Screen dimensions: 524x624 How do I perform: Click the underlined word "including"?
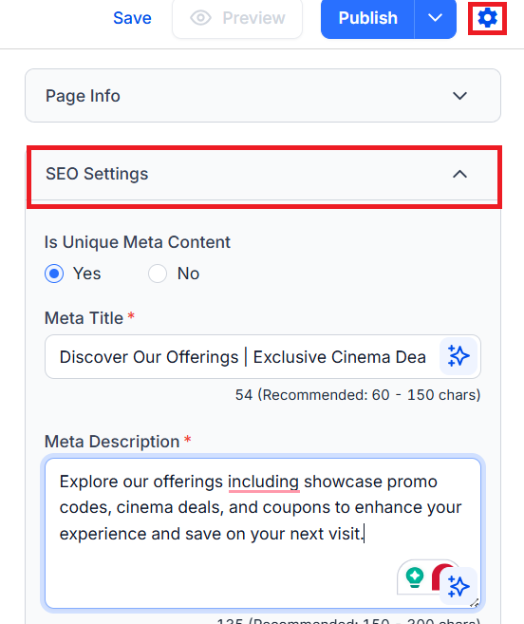pos(263,482)
